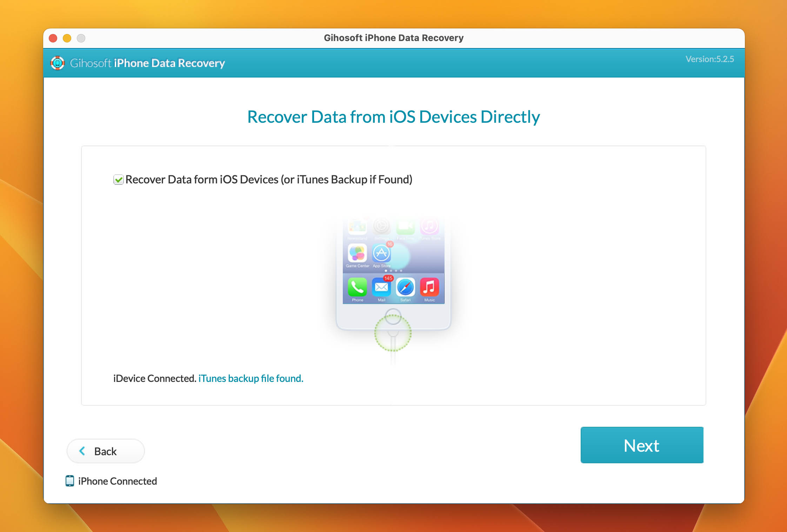This screenshot has height=532, width=787.
Task: Click the App Store icon on illustrated iPhone
Action: 381,253
